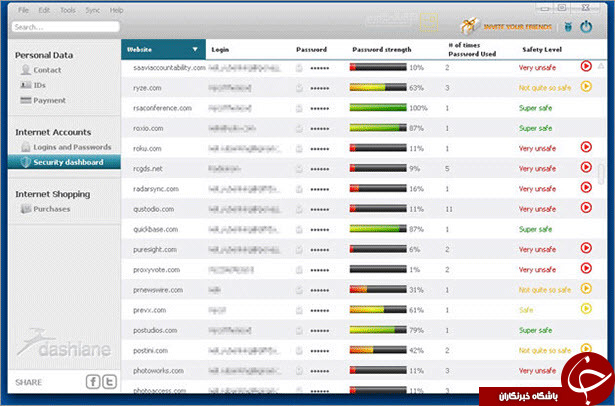Click the IDs card icon
Viewport: 615px width, 406px height.
pos(25,85)
